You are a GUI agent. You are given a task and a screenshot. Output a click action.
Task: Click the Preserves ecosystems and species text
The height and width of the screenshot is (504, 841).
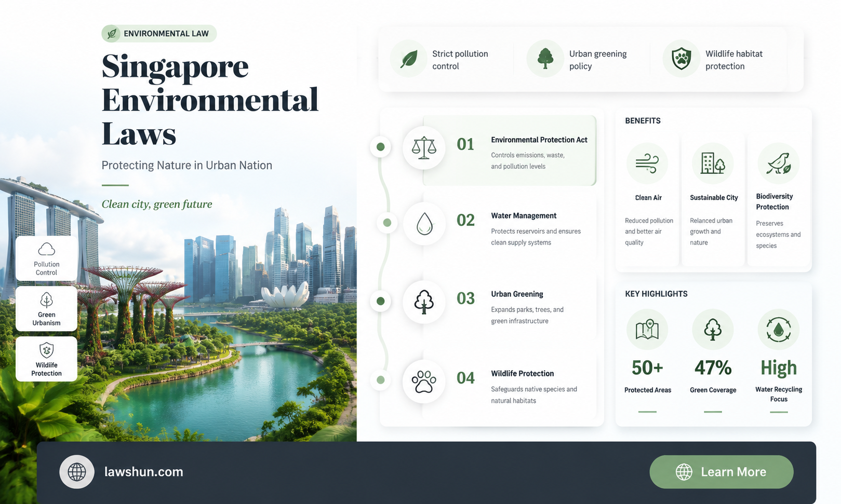[x=778, y=235]
